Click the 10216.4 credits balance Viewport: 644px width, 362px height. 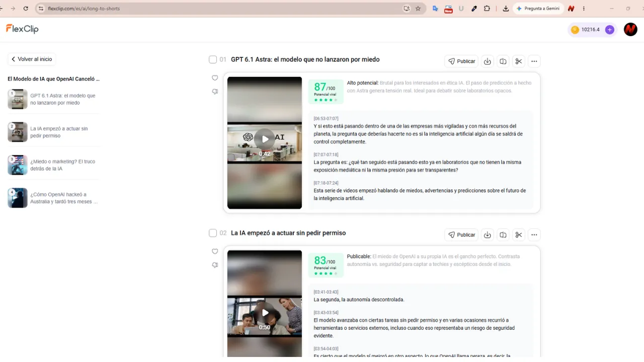tap(590, 30)
